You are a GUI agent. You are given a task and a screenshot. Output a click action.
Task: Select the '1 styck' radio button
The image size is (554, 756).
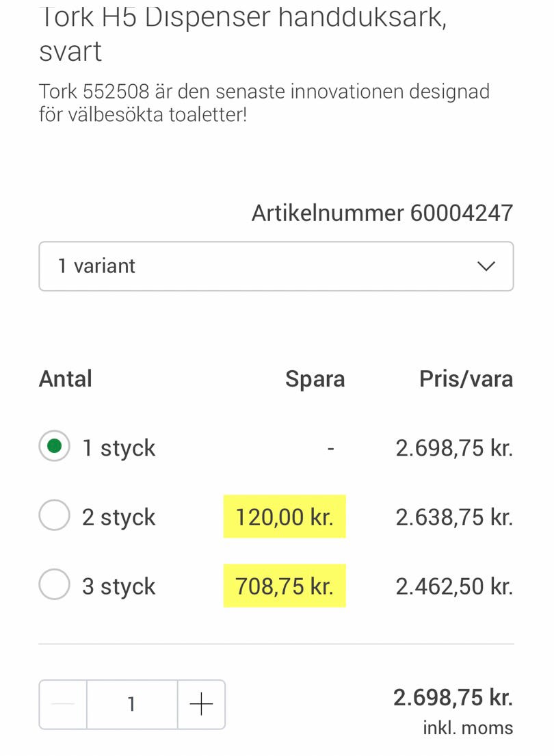pyautogui.click(x=55, y=447)
